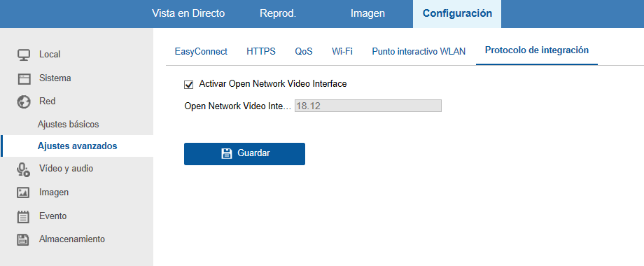
Task: Click the Evento calendar icon
Action: (x=24, y=216)
